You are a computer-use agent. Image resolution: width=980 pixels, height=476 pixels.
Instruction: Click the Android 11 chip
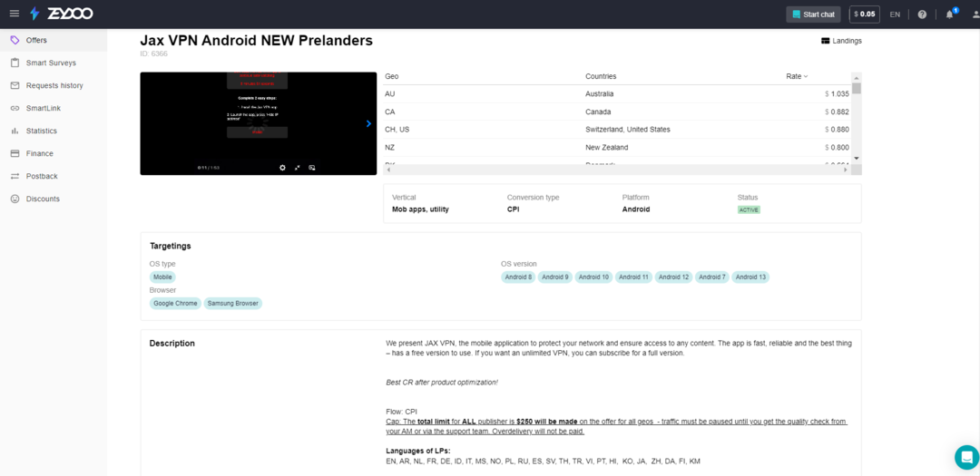coord(633,277)
